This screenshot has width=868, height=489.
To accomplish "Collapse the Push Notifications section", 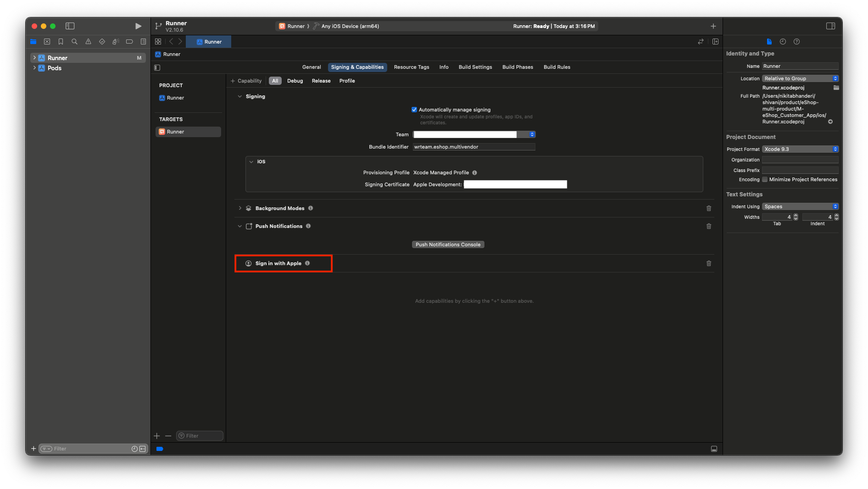I will tap(239, 226).
